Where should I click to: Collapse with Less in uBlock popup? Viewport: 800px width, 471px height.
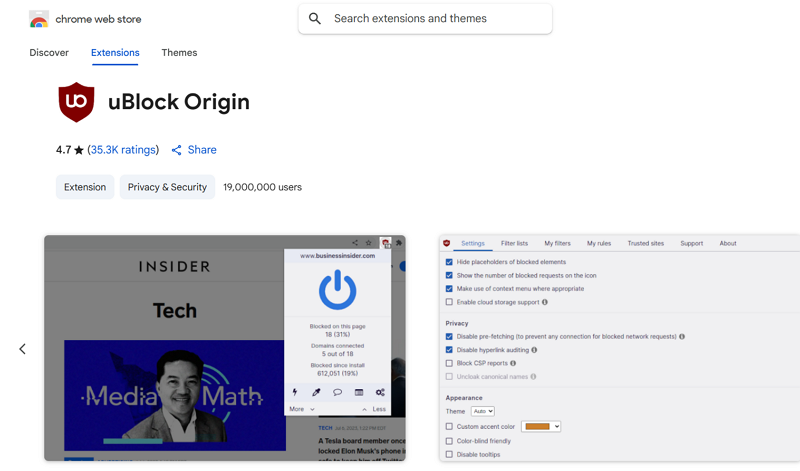[x=374, y=409]
